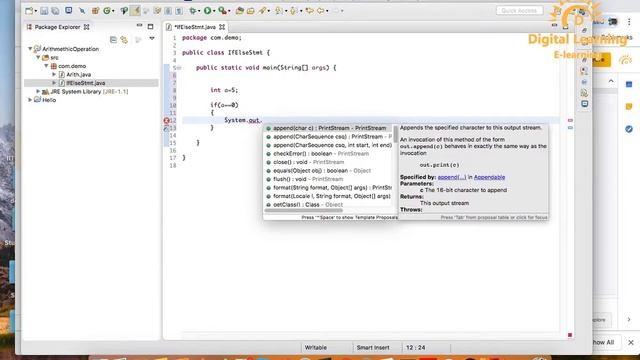The height and width of the screenshot is (360, 640).
Task: Click the New file wizard icon
Action: 29,11
